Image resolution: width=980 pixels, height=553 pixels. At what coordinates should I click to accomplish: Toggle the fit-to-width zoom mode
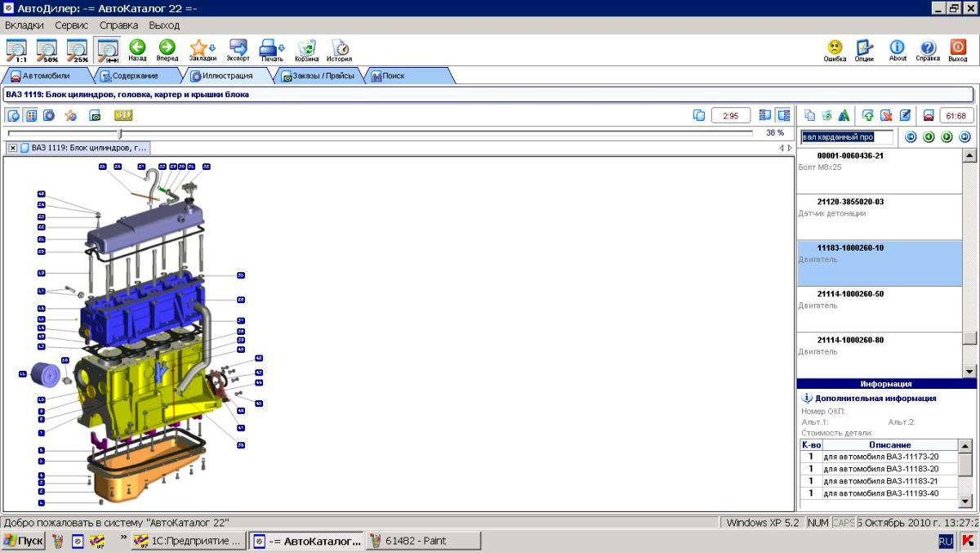[x=107, y=50]
